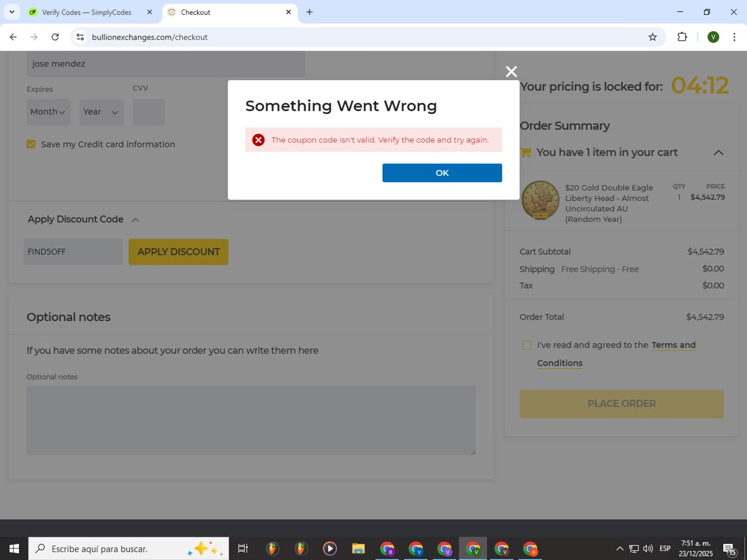
Task: Bookmark this page with the star icon
Action: point(652,37)
